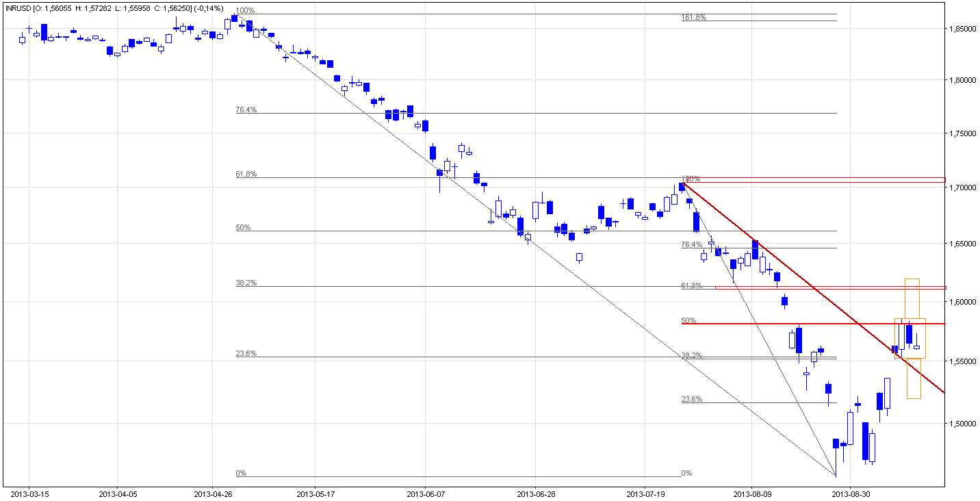The image size is (980, 501).
Task: Click the 161,8% Fibonacci extension label
Action: click(693, 17)
